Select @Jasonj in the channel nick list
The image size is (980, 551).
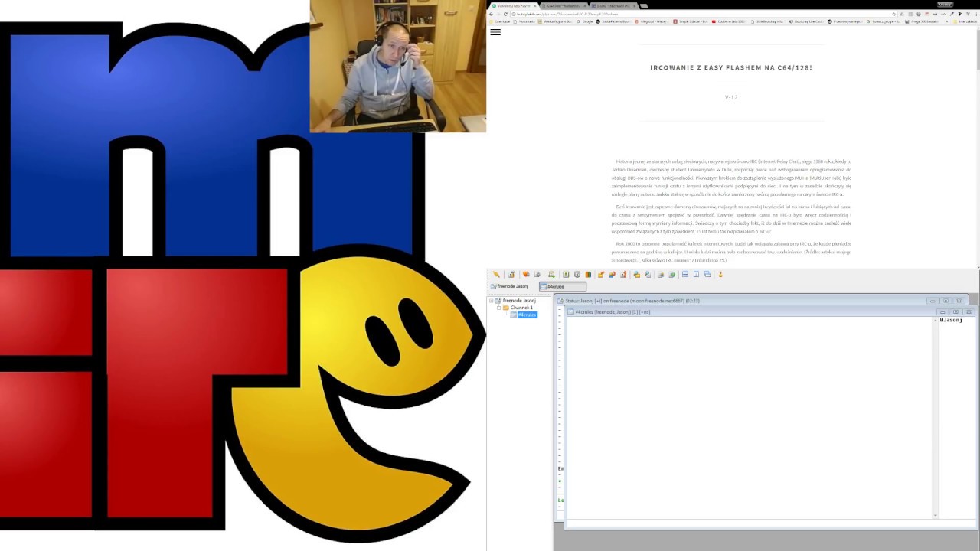(950, 320)
